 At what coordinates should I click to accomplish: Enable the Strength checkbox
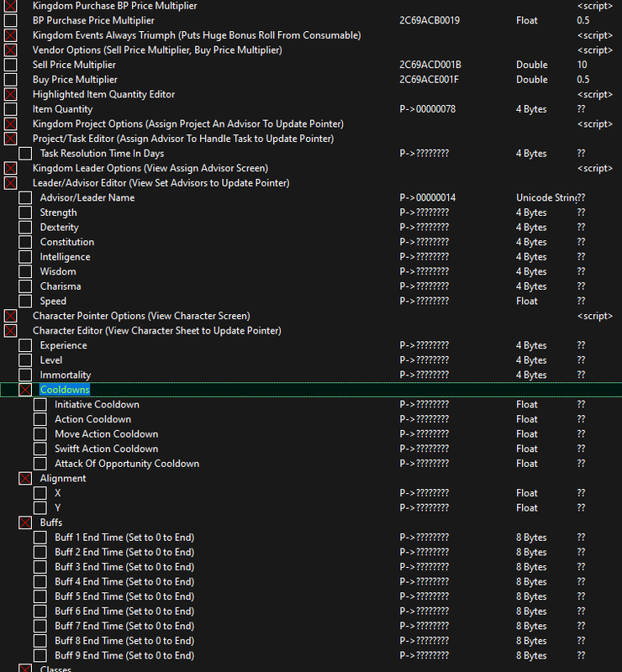point(25,213)
